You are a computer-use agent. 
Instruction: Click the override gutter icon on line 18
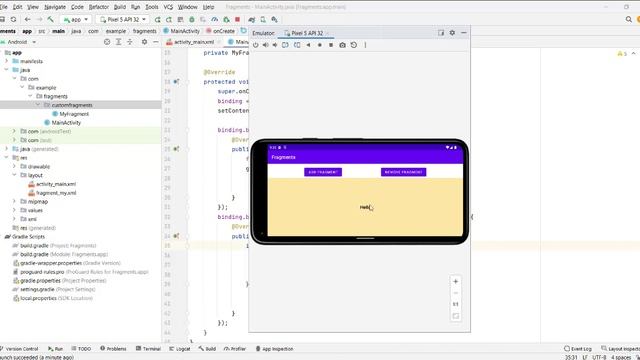pos(176,82)
